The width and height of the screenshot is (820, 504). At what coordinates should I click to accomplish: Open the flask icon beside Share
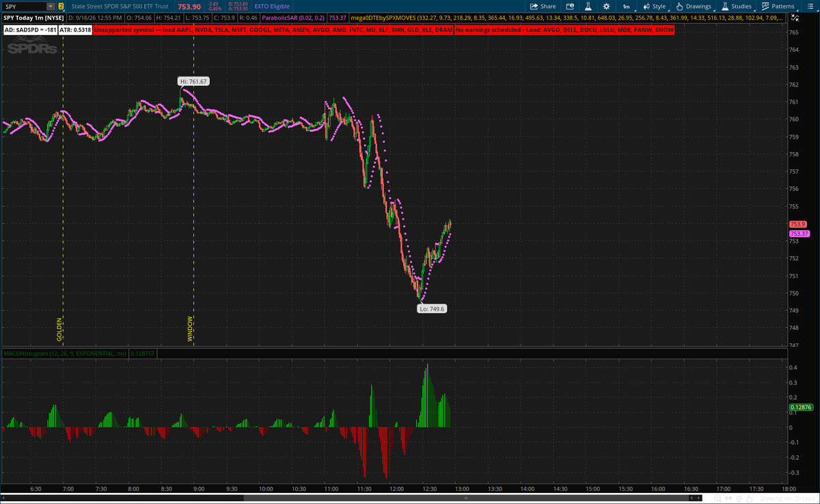(x=588, y=6)
